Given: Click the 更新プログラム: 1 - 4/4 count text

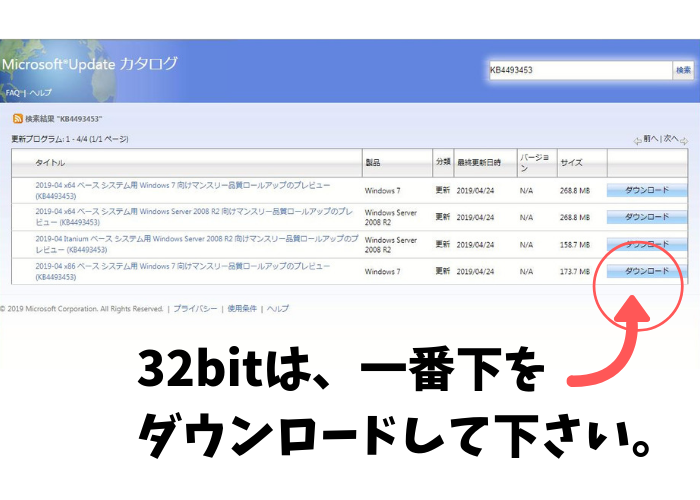Looking at the screenshot, I should pos(70,139).
